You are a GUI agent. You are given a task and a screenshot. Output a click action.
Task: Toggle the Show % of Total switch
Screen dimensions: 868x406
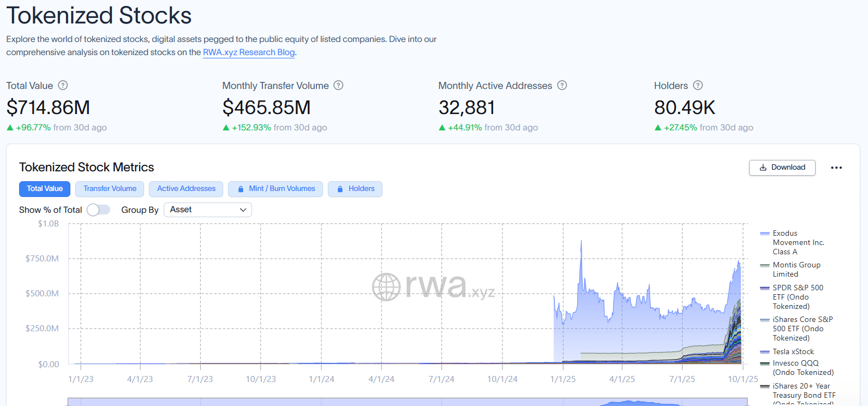[x=98, y=210]
